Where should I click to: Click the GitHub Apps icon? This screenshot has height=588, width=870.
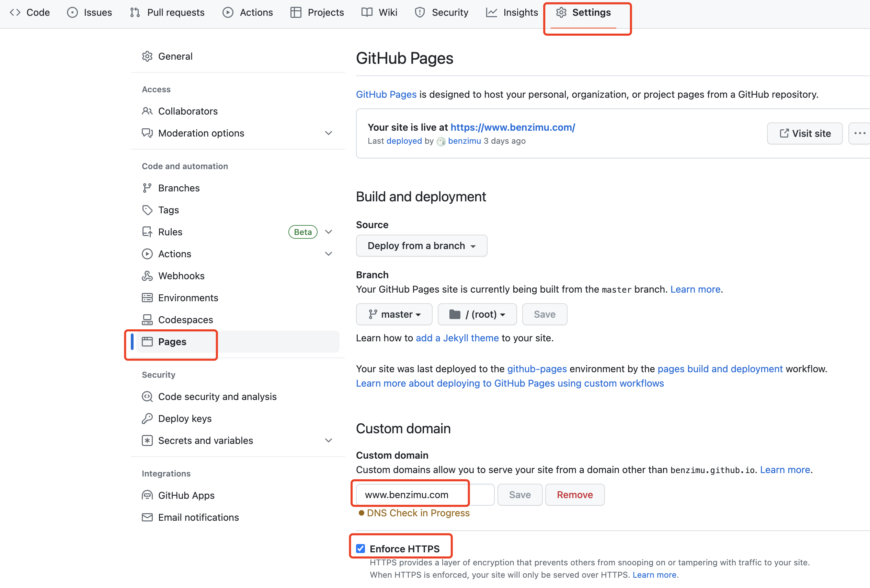pyautogui.click(x=147, y=495)
